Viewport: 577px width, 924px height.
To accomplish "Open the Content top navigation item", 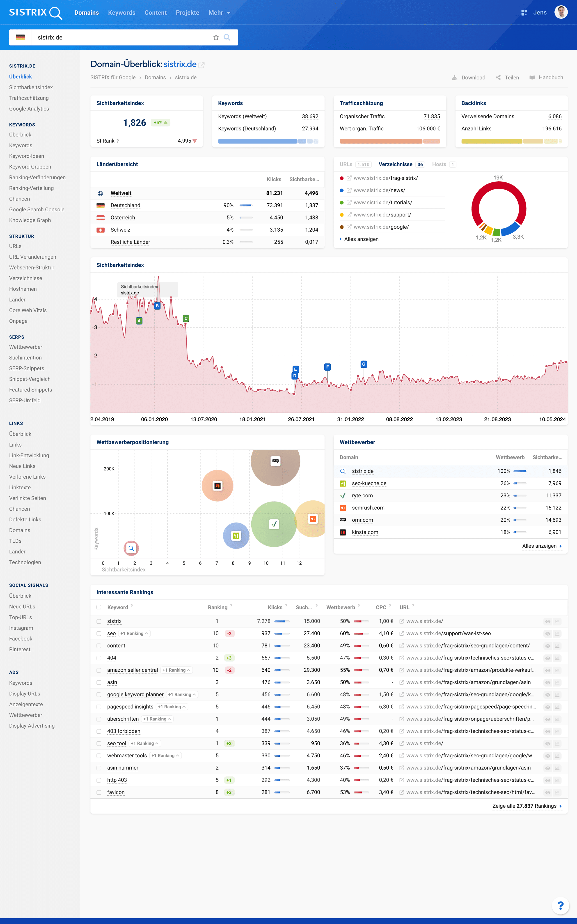I will click(x=155, y=13).
